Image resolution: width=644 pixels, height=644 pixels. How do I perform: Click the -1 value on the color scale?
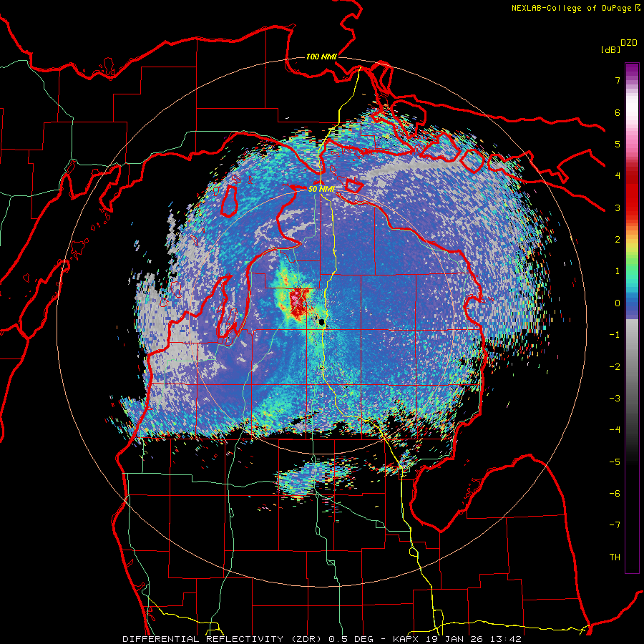click(615, 335)
